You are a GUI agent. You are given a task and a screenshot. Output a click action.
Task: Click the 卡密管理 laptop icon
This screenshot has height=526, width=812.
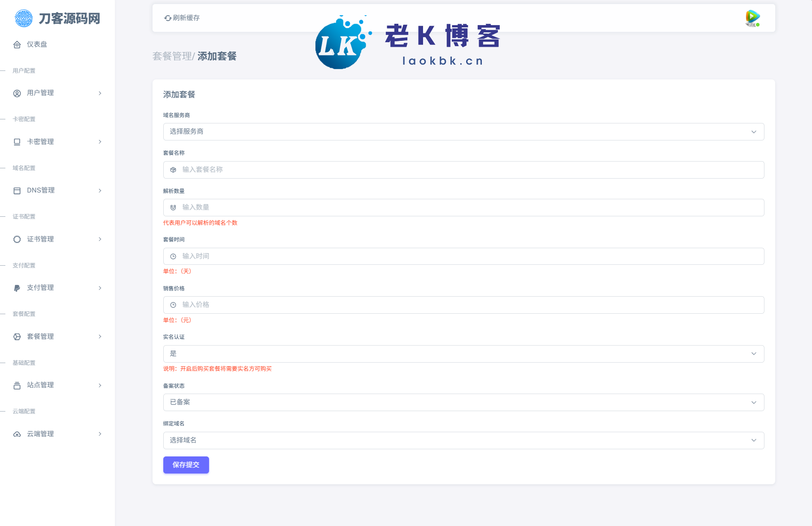point(17,142)
